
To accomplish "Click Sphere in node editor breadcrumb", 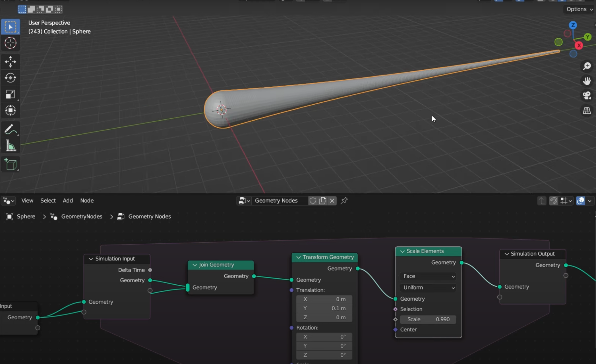I will tap(26, 217).
